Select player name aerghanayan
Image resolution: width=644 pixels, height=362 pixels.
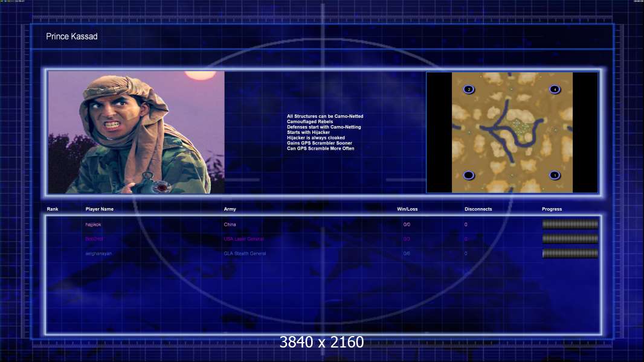coord(98,253)
